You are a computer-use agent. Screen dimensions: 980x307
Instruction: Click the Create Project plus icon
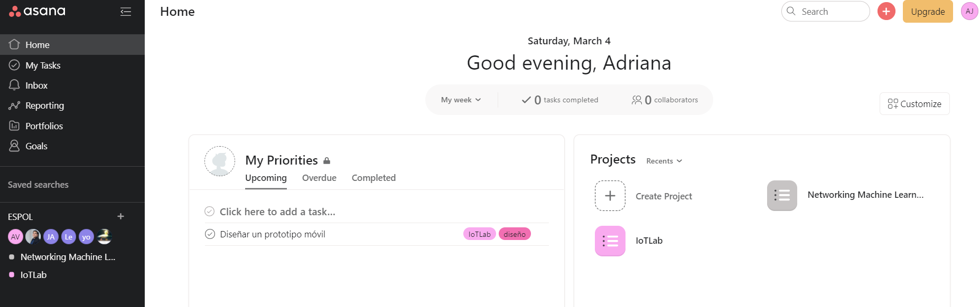coord(610,196)
